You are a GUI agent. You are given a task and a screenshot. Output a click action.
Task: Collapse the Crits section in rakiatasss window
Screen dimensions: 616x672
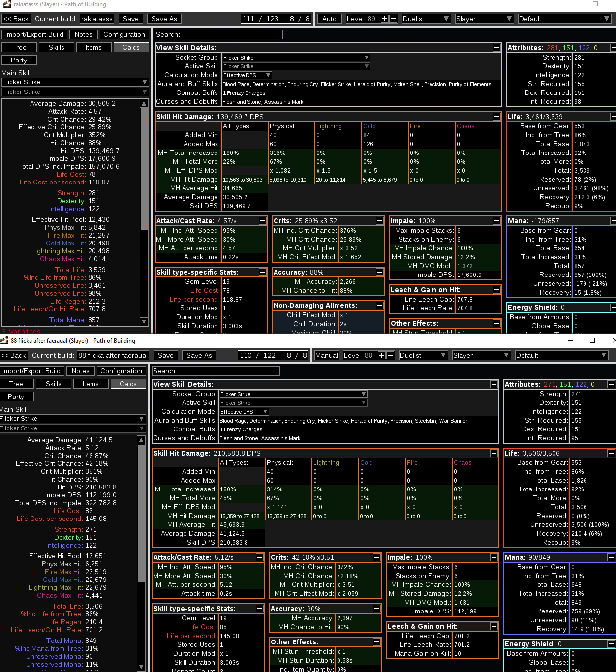tap(380, 221)
